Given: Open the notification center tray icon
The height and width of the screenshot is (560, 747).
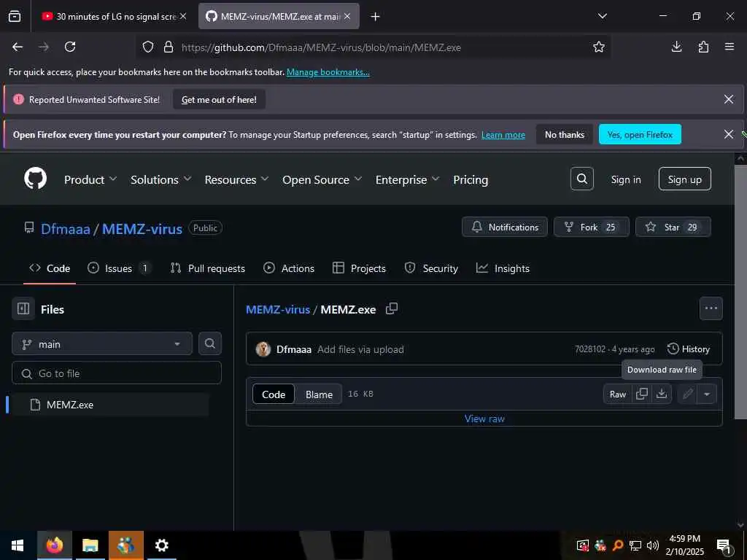Looking at the screenshot, I should (724, 546).
